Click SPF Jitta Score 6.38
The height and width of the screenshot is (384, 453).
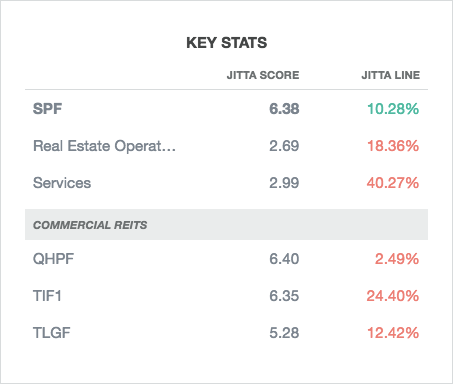tap(284, 109)
